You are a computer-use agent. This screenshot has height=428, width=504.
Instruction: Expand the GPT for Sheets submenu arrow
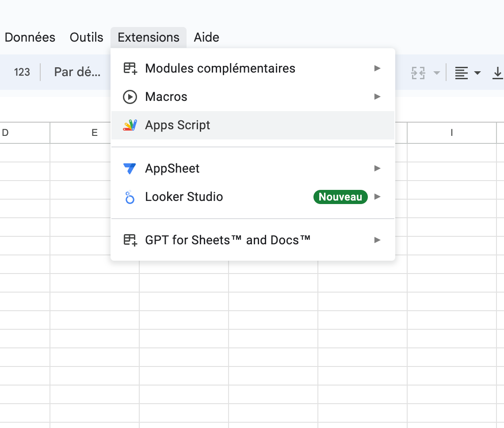coord(378,240)
